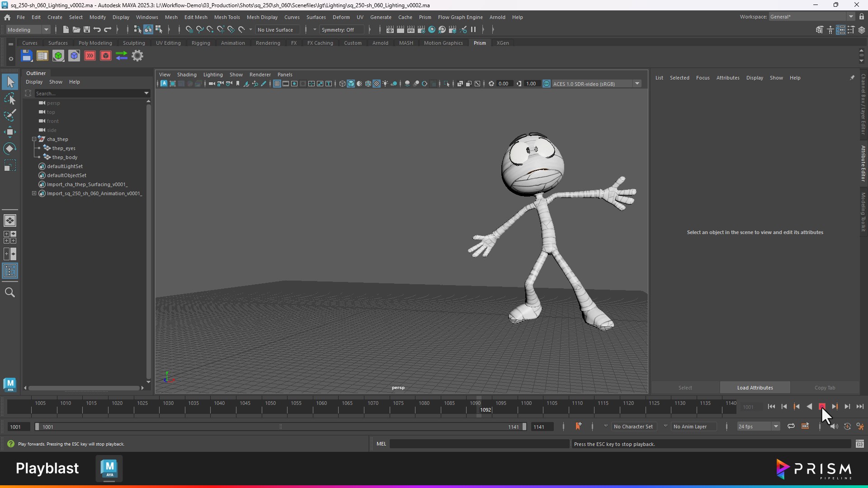Select the arrow Select tool in toolbox
This screenshot has width=868, height=488.
10,82
